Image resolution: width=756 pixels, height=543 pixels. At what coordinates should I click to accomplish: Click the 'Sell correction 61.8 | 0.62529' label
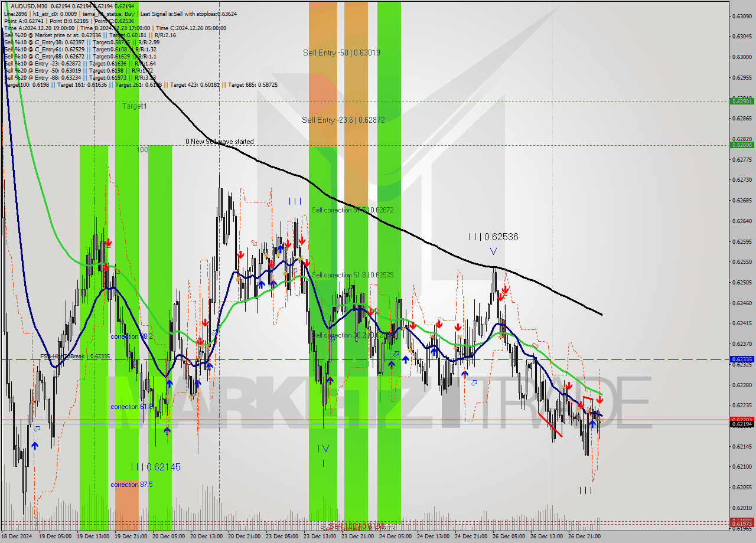353,275
